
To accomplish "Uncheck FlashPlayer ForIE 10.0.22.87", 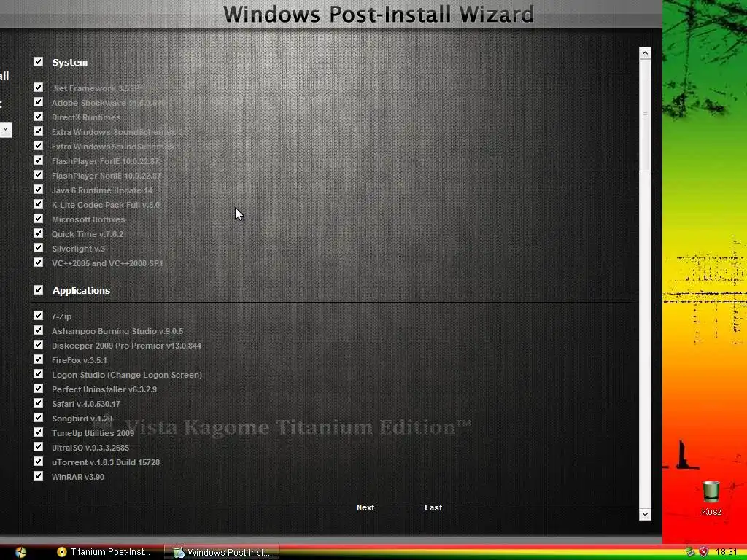I will coord(38,160).
